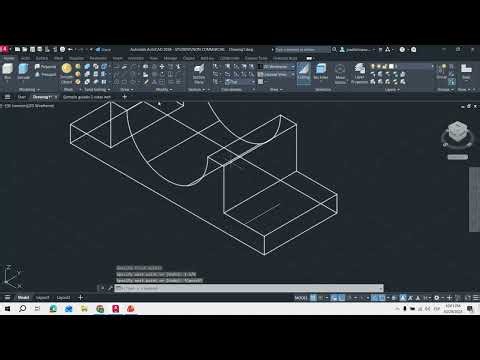Click the Undo arrow in quick access toolbar

click(70, 49)
